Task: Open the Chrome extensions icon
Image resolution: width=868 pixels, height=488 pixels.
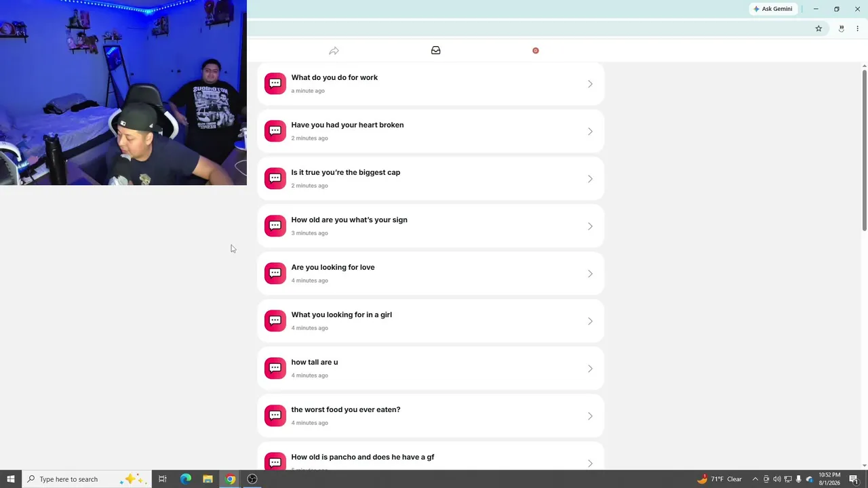Action: tap(841, 28)
